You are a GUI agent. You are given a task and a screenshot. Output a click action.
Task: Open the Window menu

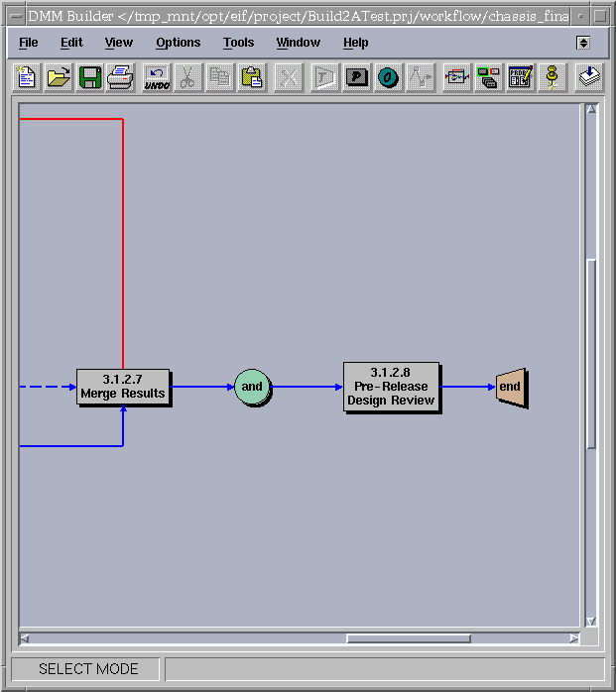click(x=298, y=43)
